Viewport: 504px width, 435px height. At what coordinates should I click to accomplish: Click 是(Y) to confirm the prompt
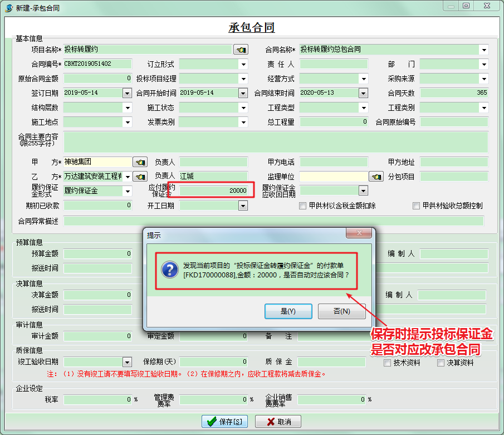pos(288,311)
